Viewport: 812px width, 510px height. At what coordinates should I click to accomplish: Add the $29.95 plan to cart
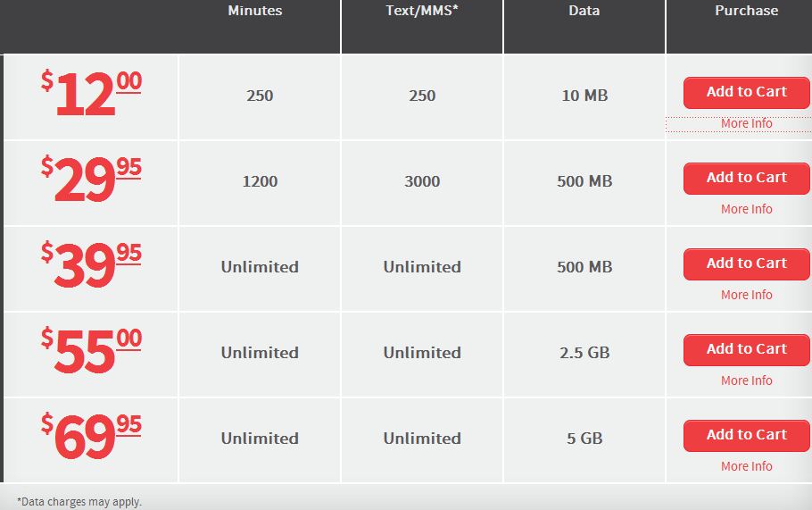[746, 179]
